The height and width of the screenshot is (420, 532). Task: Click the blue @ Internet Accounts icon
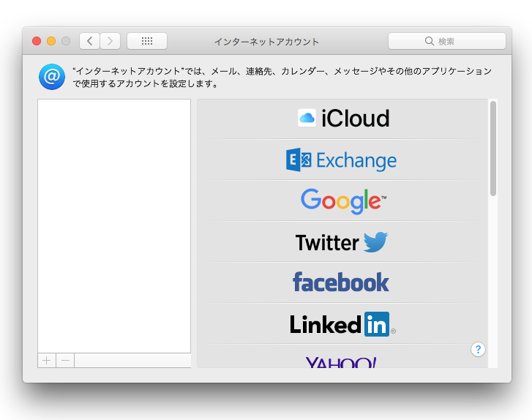tap(52, 77)
